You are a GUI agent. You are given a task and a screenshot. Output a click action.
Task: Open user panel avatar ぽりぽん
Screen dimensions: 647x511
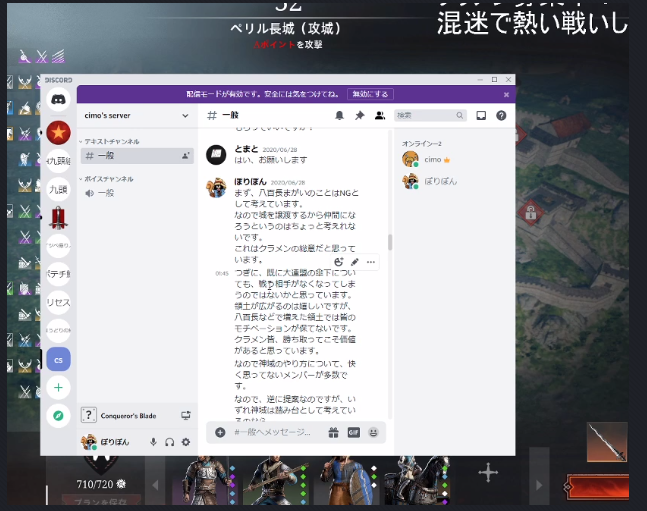(88, 442)
